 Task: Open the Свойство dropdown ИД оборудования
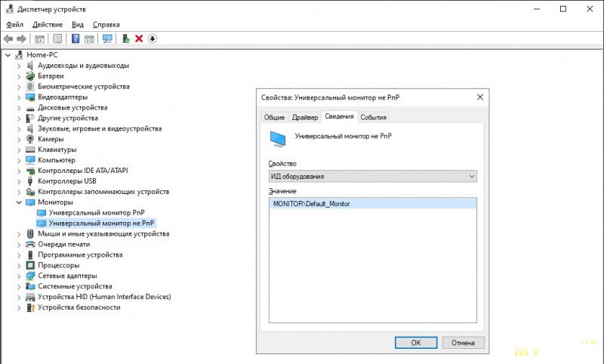(x=372, y=177)
